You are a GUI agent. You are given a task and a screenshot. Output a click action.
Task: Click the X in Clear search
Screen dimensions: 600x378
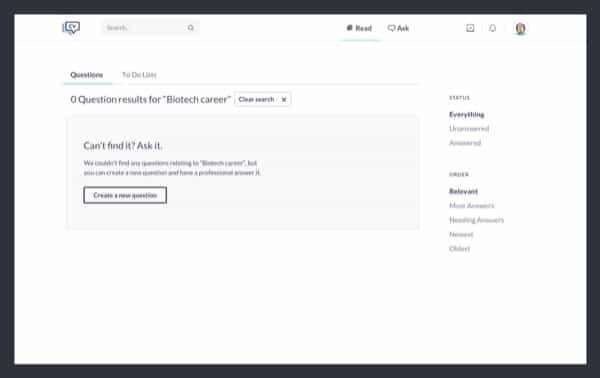pos(284,99)
